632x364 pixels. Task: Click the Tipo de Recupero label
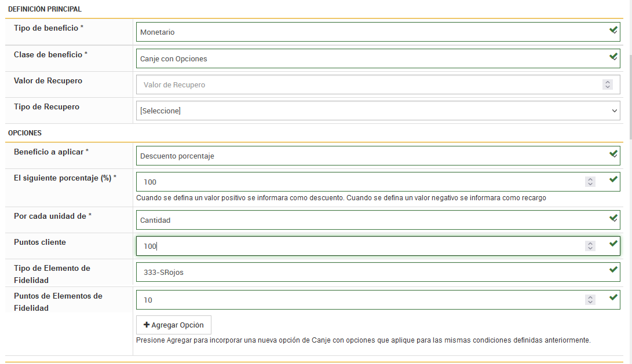(x=46, y=107)
